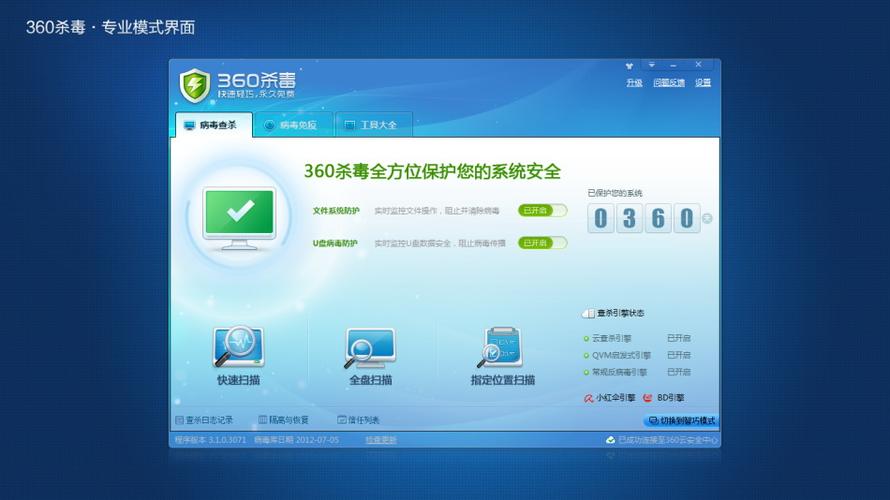This screenshot has height=500, width=890.
Task: Toggle the 文件系统防护 protection switch
Action: 542,210
